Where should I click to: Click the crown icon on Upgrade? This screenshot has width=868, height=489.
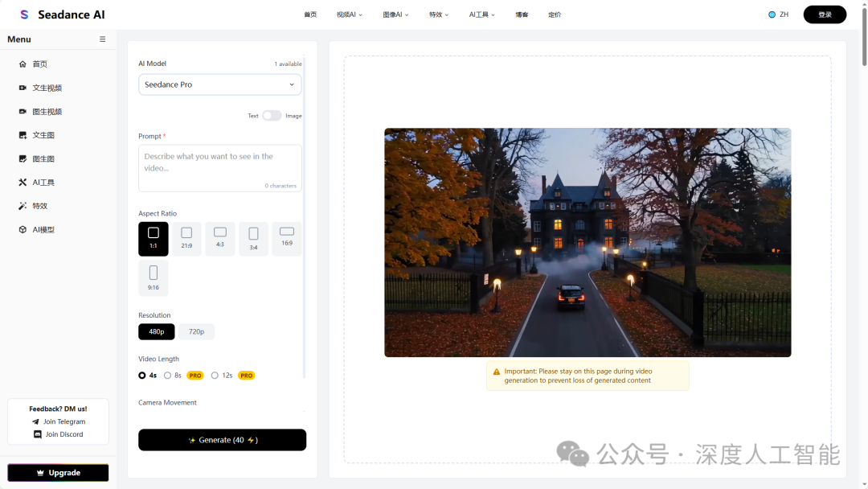coord(40,473)
